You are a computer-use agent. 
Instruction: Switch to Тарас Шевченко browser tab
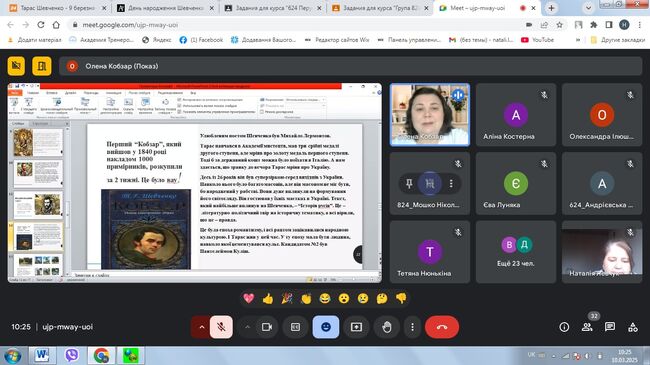click(x=57, y=8)
